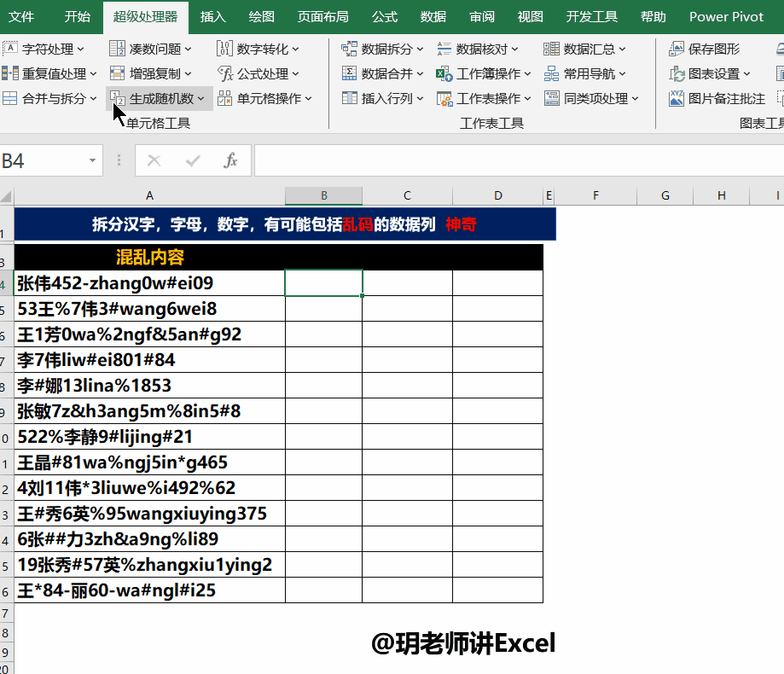Expand the 字符处理 dropdown arrow

[x=80, y=49]
